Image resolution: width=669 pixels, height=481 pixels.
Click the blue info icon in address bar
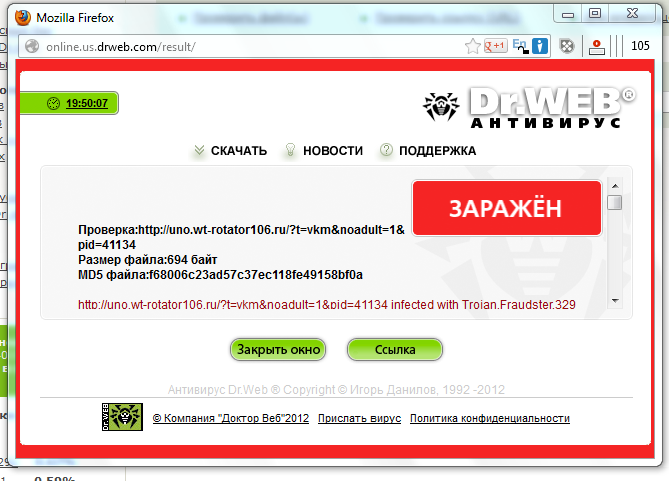coord(540,46)
